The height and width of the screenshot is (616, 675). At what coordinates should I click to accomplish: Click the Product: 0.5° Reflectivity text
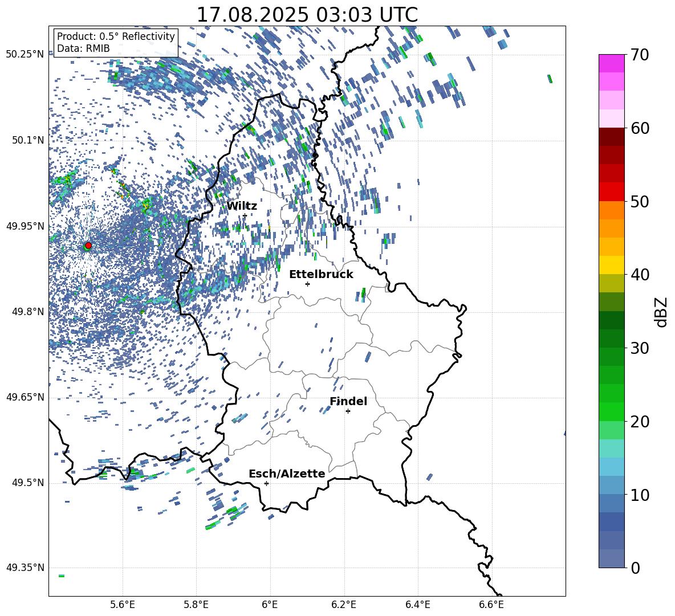tap(116, 36)
